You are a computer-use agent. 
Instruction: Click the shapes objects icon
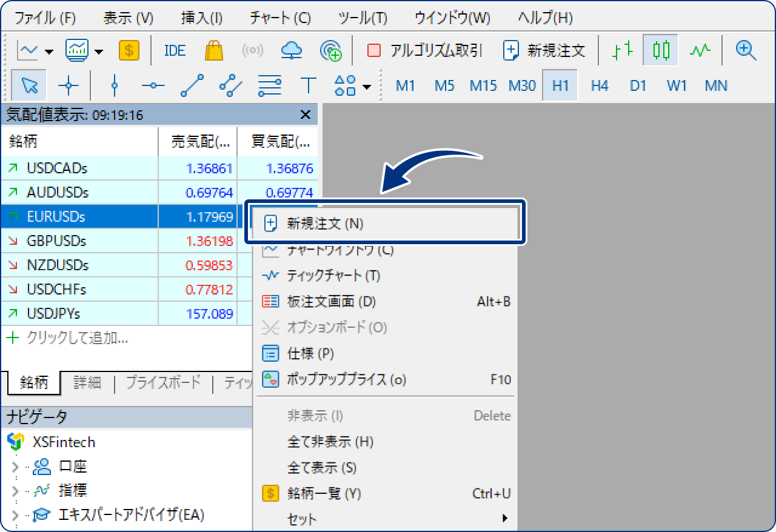click(346, 85)
